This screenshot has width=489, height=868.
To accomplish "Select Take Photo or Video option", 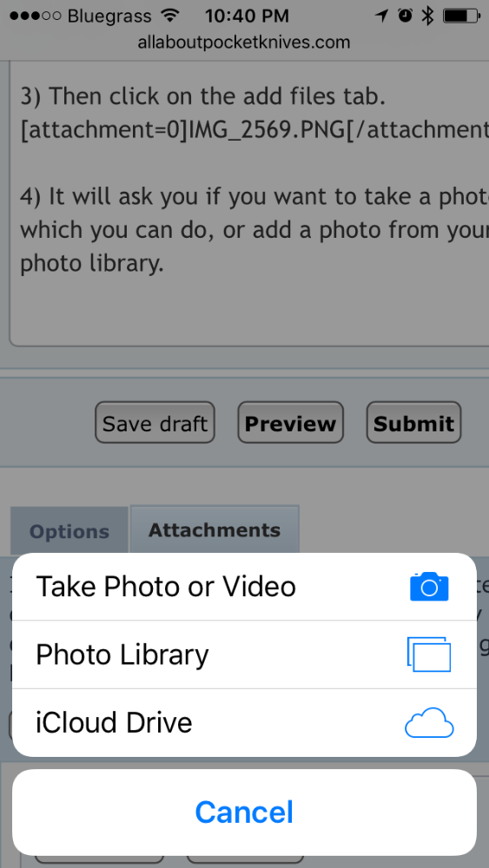I will pyautogui.click(x=244, y=587).
